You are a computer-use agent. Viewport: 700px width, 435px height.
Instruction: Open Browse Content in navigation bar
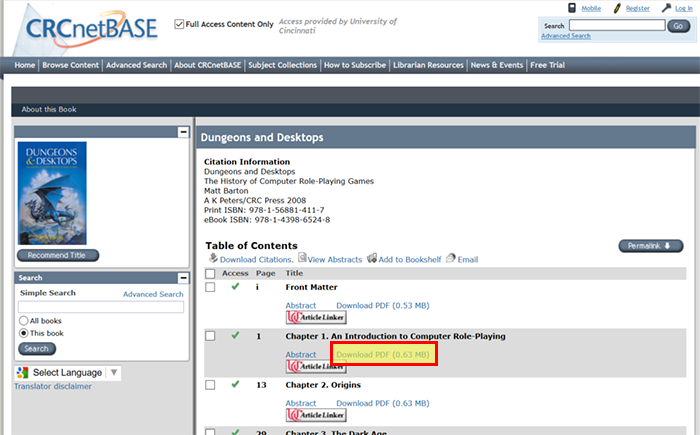[x=71, y=65]
